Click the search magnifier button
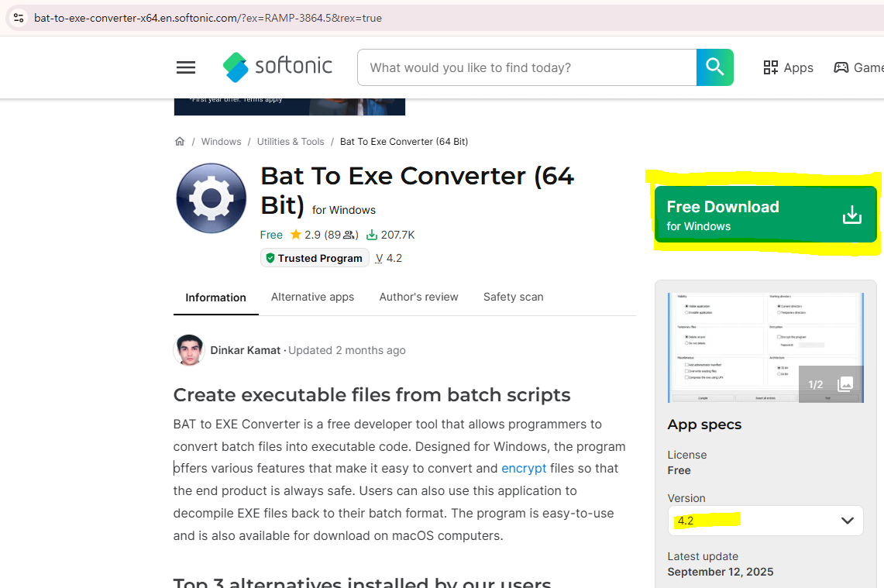 (714, 67)
